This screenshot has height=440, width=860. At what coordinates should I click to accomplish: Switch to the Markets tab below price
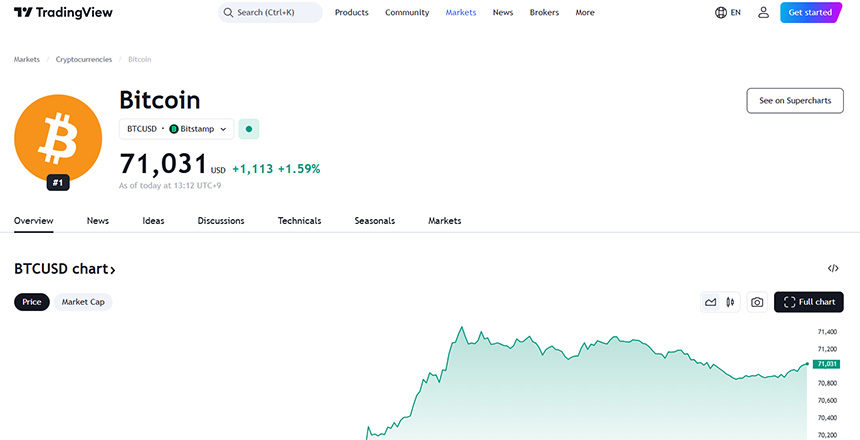pyautogui.click(x=445, y=221)
